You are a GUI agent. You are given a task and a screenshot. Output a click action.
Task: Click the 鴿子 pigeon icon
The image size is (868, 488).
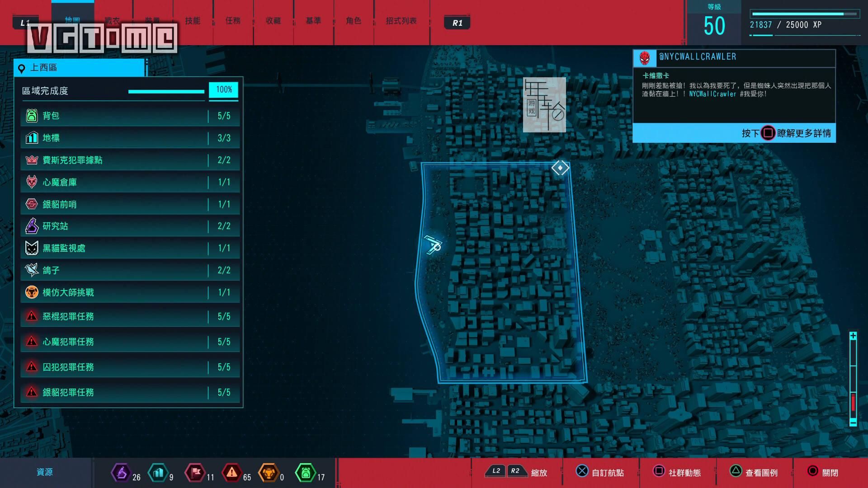(32, 270)
